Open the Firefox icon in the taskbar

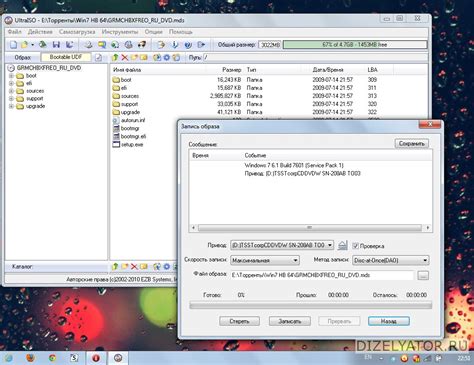tap(30, 358)
